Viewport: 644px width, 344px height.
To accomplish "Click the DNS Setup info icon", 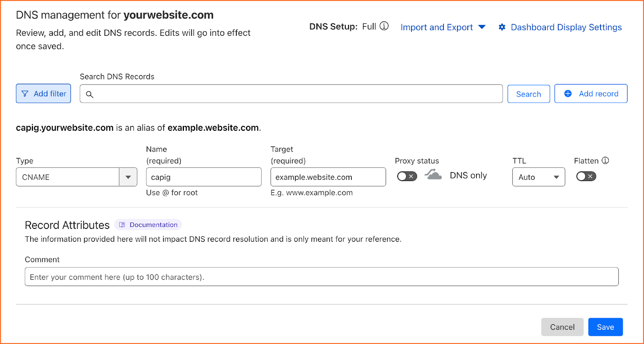I will pyautogui.click(x=384, y=26).
